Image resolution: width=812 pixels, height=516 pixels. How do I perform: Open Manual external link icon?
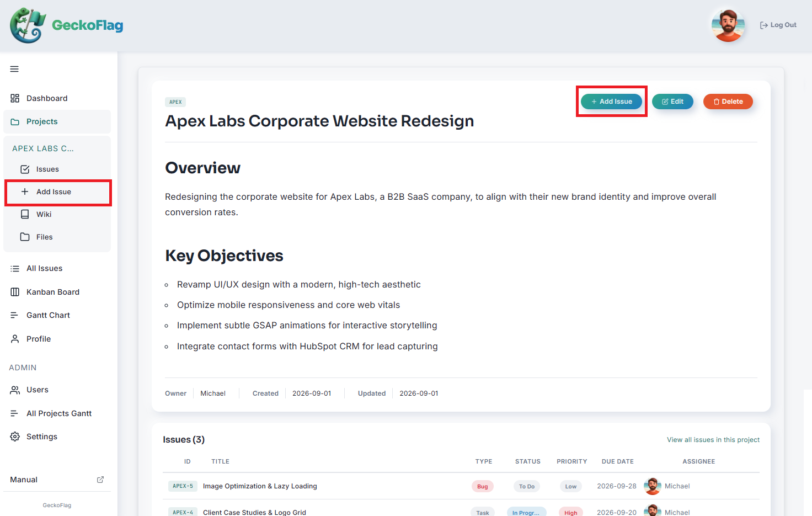[100, 480]
